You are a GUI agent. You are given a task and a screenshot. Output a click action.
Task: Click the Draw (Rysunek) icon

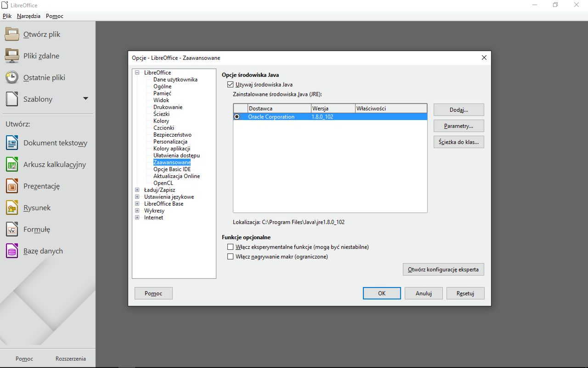point(12,207)
